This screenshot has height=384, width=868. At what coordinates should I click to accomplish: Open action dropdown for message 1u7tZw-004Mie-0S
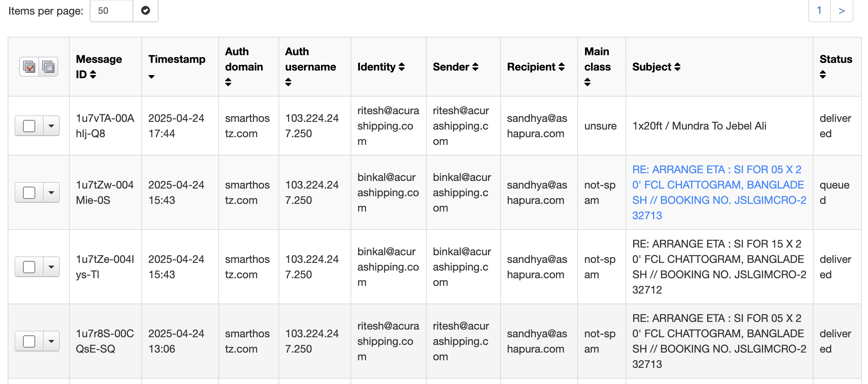click(x=51, y=193)
